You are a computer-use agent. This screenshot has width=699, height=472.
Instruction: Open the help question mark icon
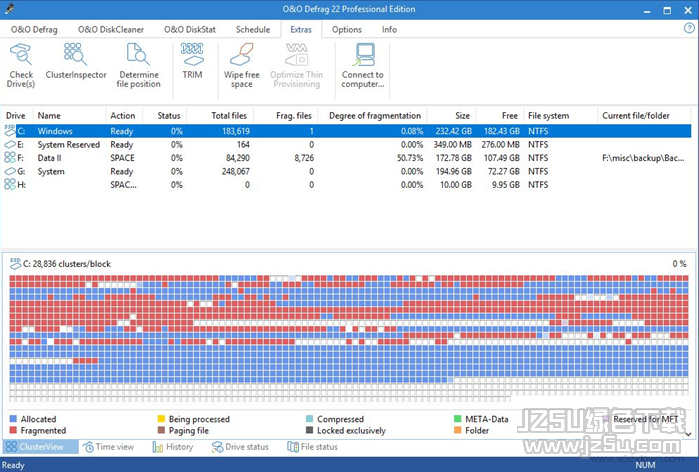click(689, 28)
